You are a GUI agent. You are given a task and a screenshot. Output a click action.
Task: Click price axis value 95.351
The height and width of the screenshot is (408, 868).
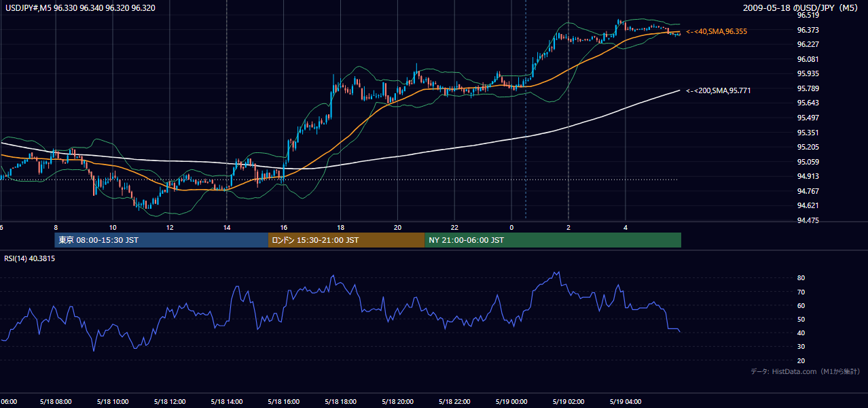pyautogui.click(x=808, y=133)
